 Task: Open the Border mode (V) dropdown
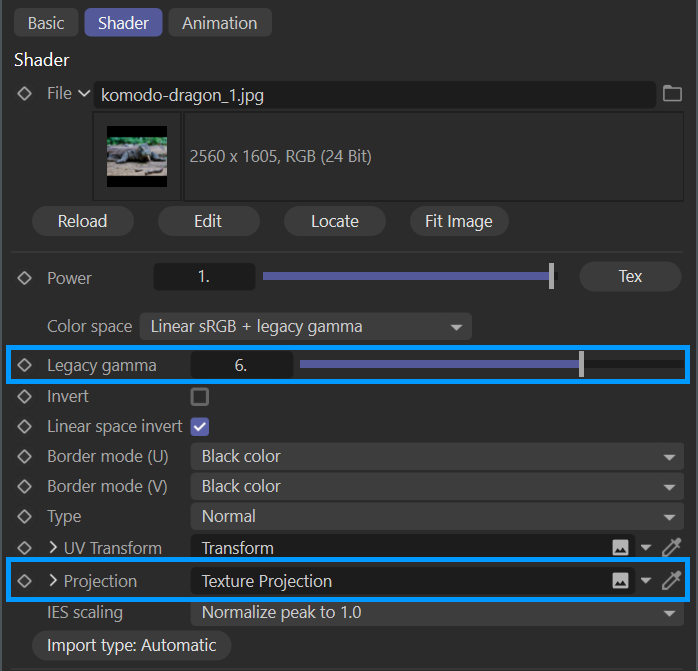[437, 486]
